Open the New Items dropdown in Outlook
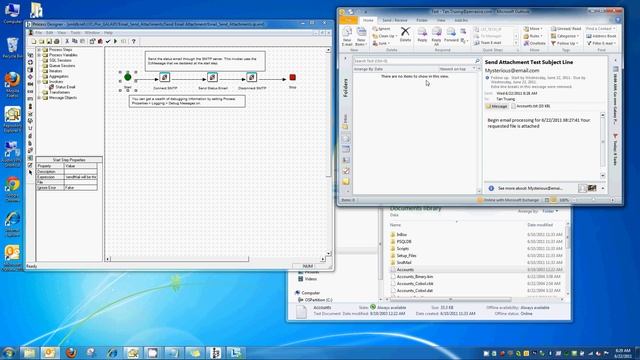 tap(361, 36)
